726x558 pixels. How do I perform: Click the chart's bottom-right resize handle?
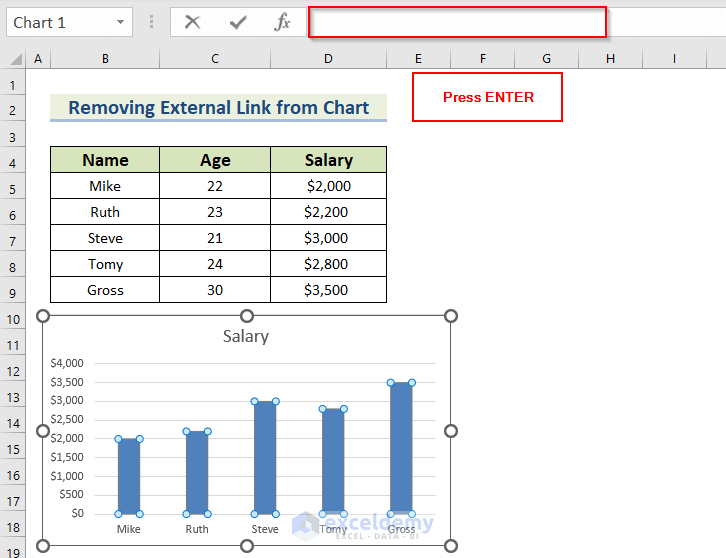[451, 546]
